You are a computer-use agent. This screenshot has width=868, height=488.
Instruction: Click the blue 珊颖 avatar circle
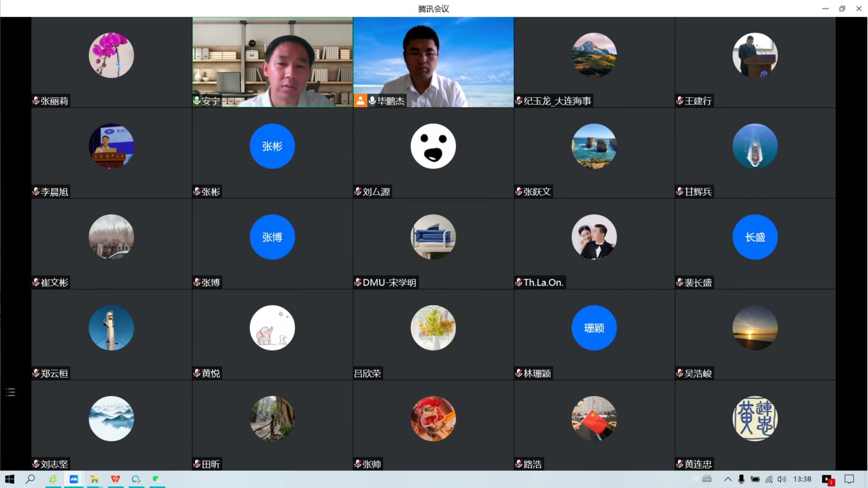click(x=594, y=328)
